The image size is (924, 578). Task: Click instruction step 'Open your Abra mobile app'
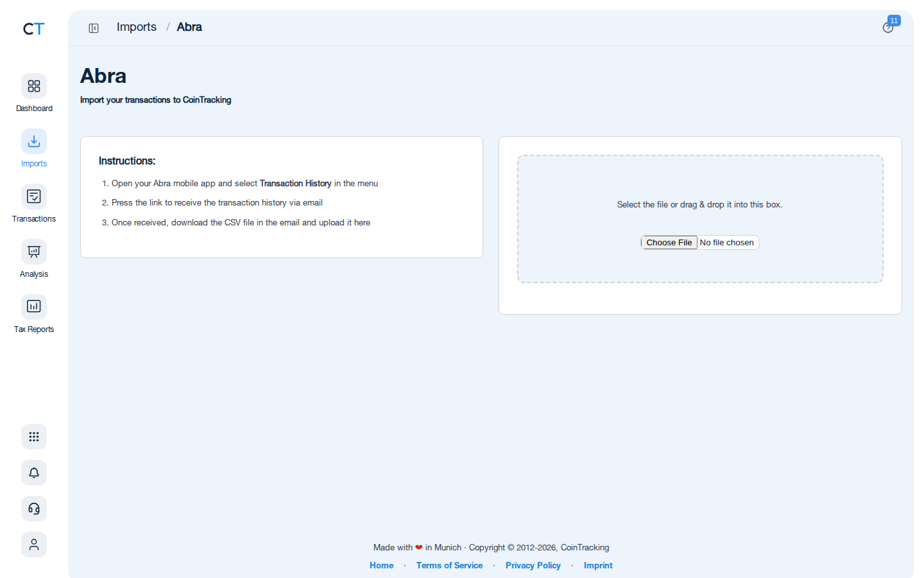[x=244, y=183]
